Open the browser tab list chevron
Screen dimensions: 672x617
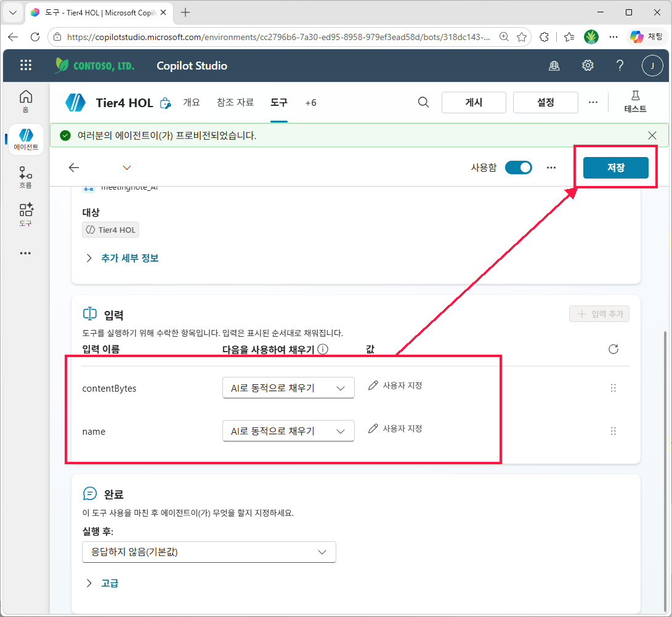(13, 12)
